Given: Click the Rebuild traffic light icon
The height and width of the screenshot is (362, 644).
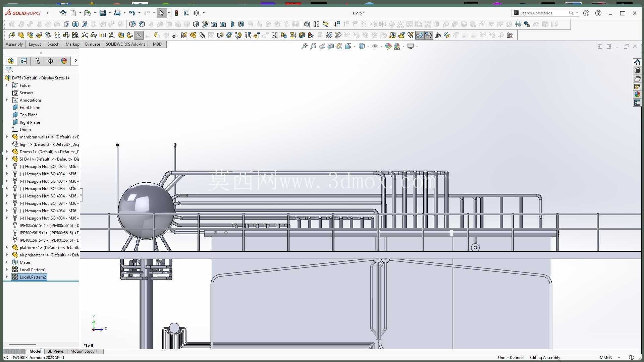Looking at the screenshot, I should [x=176, y=13].
